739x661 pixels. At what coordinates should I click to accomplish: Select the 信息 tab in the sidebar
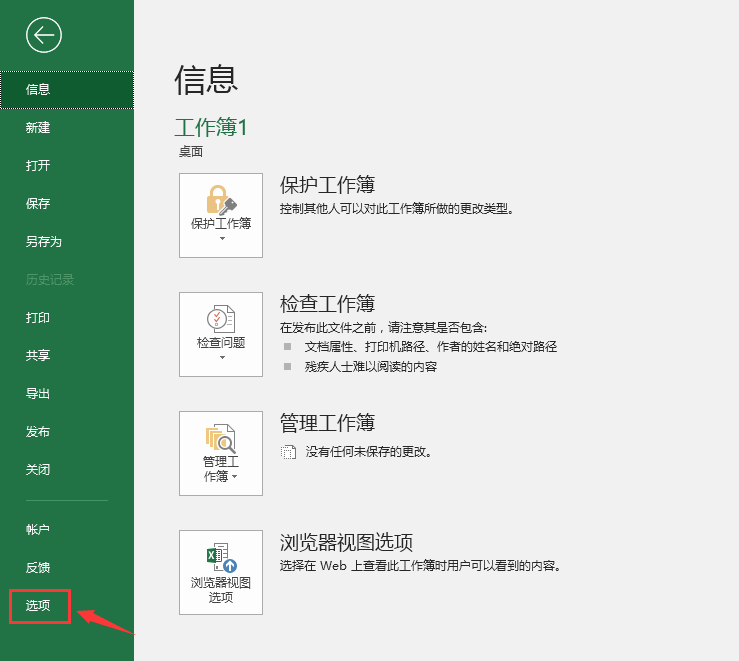67,90
